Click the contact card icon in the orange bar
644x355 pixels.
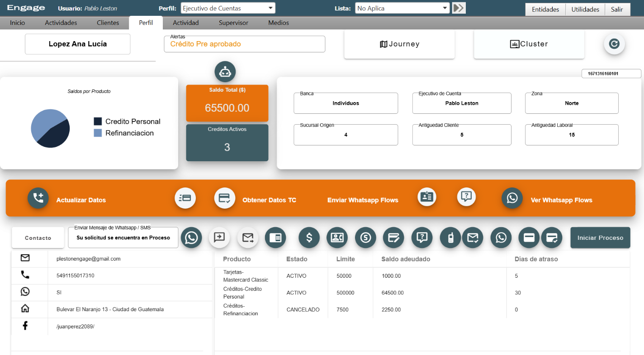pyautogui.click(x=427, y=197)
